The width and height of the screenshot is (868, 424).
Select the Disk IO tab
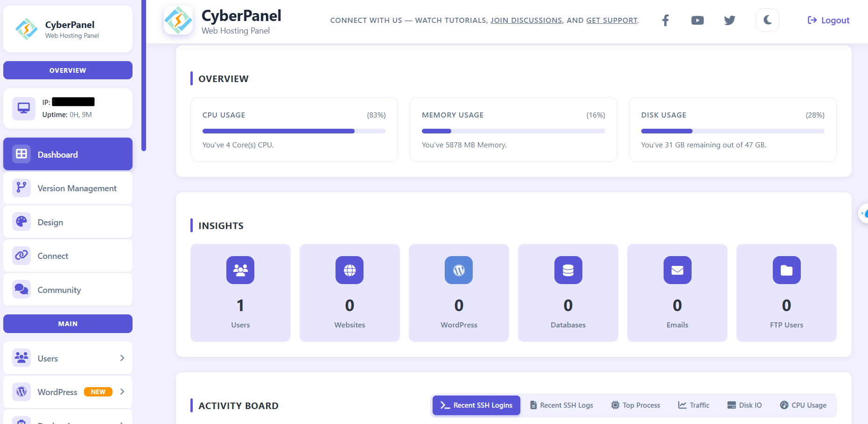pos(744,405)
